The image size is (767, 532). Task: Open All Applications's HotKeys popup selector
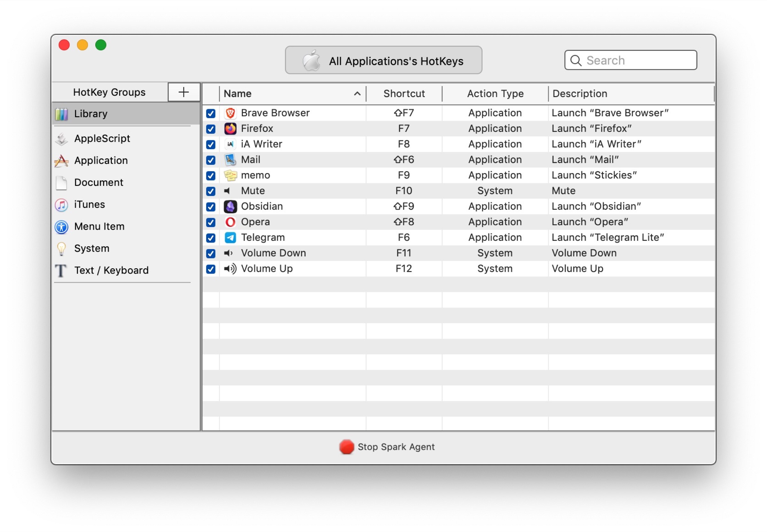click(x=383, y=60)
